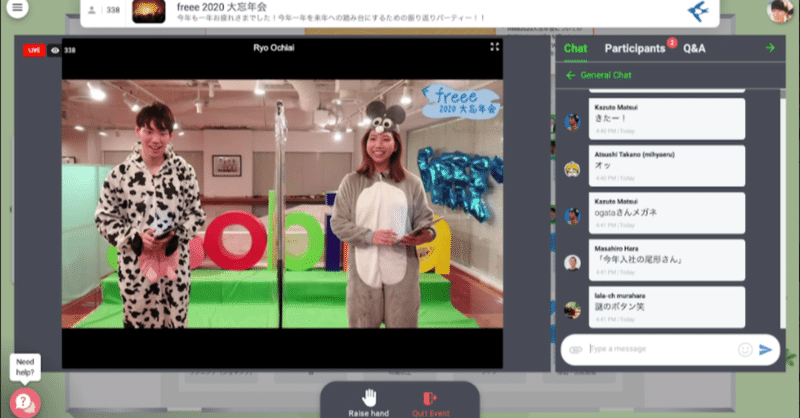Click the Raise hand button
Screen dimensions: 800x418
(x=368, y=403)
